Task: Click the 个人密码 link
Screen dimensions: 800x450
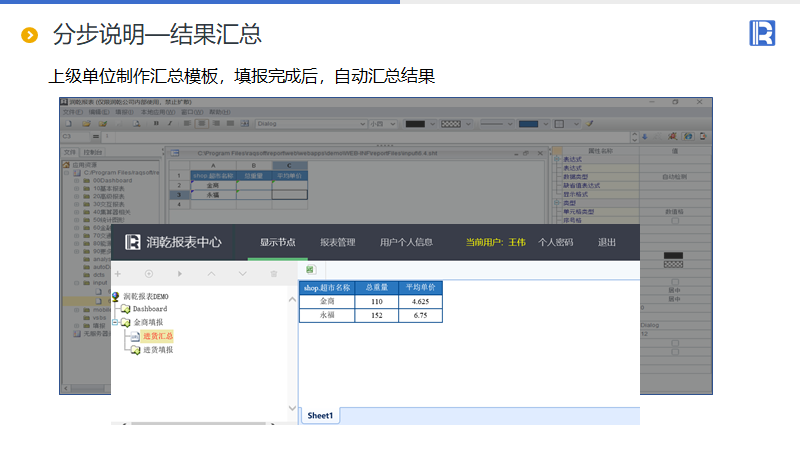Action: 556,242
